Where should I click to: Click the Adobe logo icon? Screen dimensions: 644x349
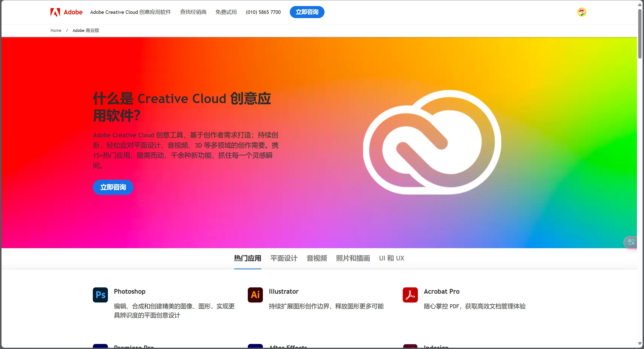(x=55, y=12)
